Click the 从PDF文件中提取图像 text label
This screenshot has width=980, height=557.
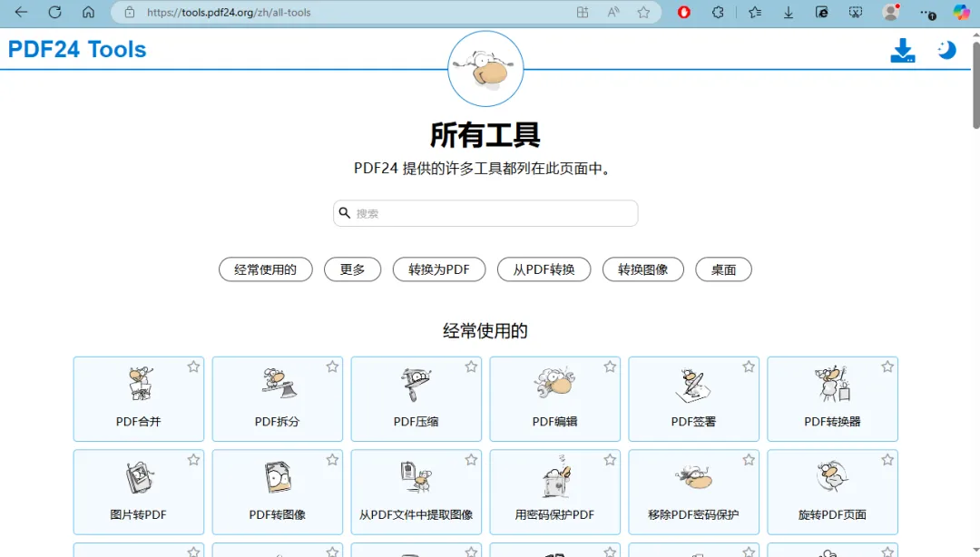tap(416, 515)
